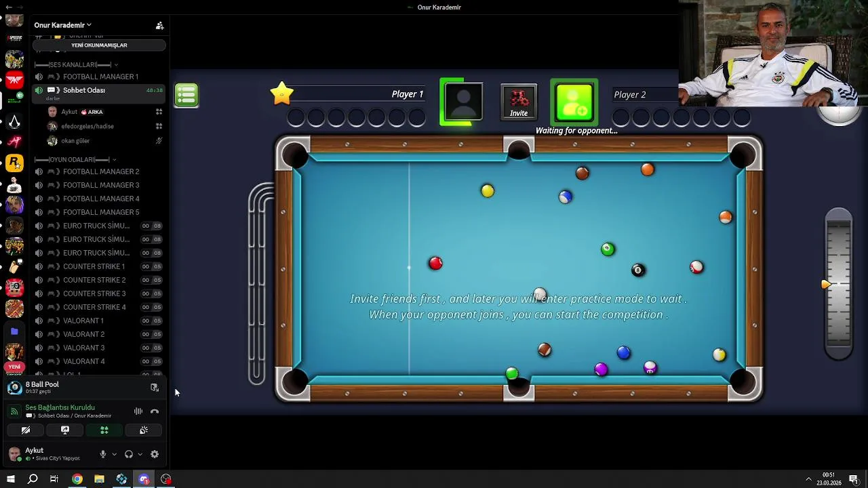Viewport: 868px width, 488px height.
Task: Open Task View on taskbar
Action: [x=54, y=479]
